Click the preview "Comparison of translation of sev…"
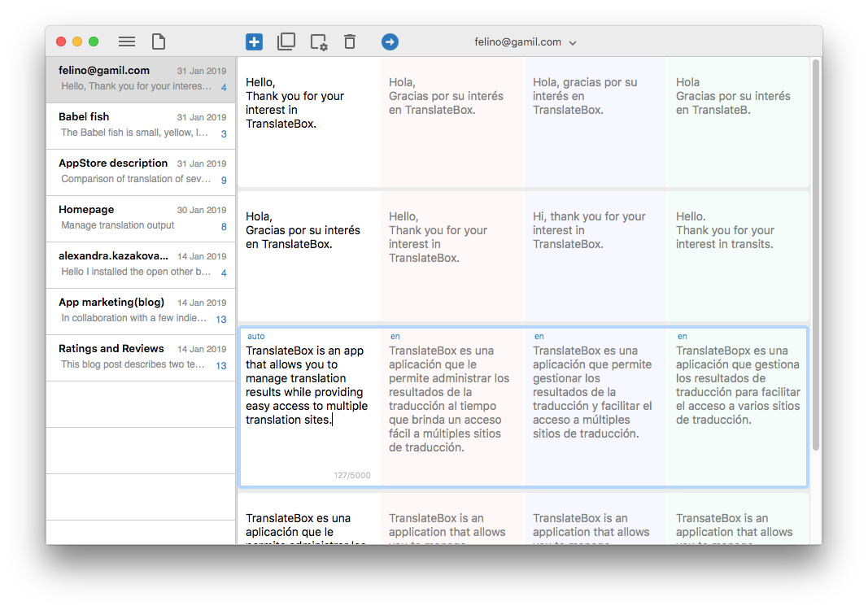 (136, 179)
